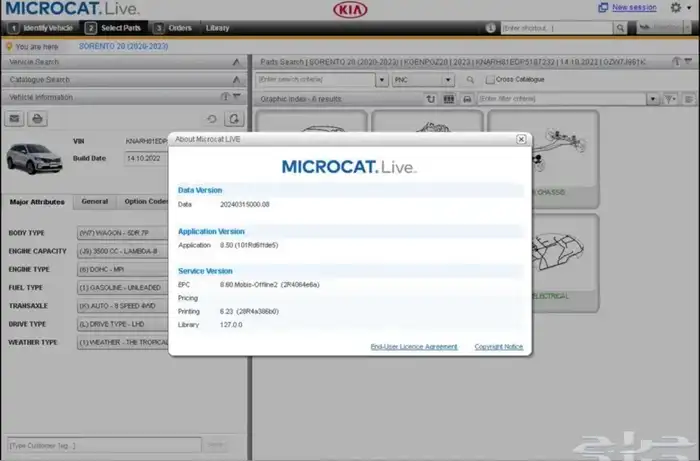
Task: Start a New session
Action: coord(634,8)
